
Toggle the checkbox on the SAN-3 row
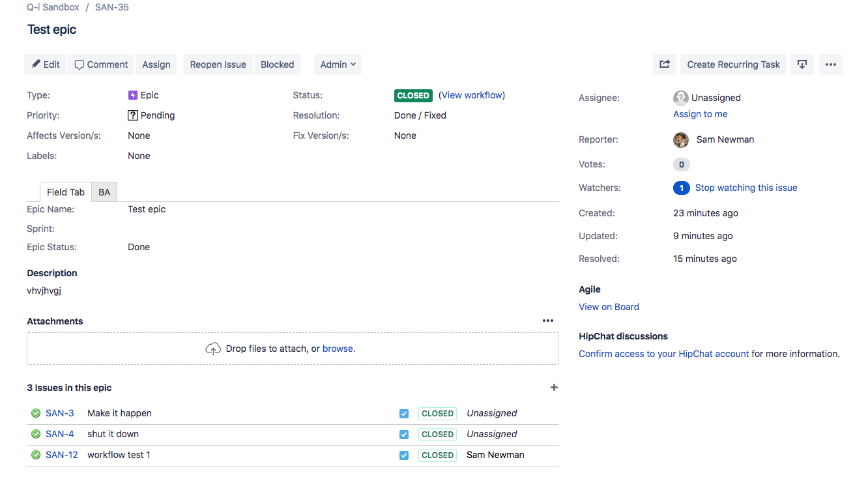tap(404, 414)
